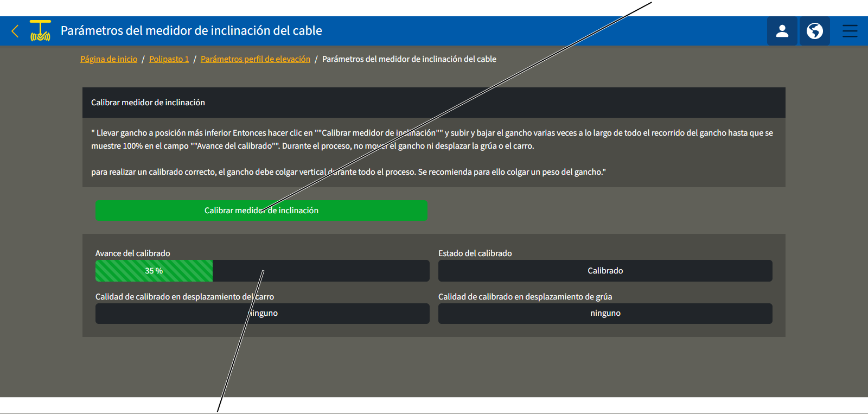
Task: Click the Avance del calibrado progress bar
Action: pyautogui.click(x=263, y=271)
